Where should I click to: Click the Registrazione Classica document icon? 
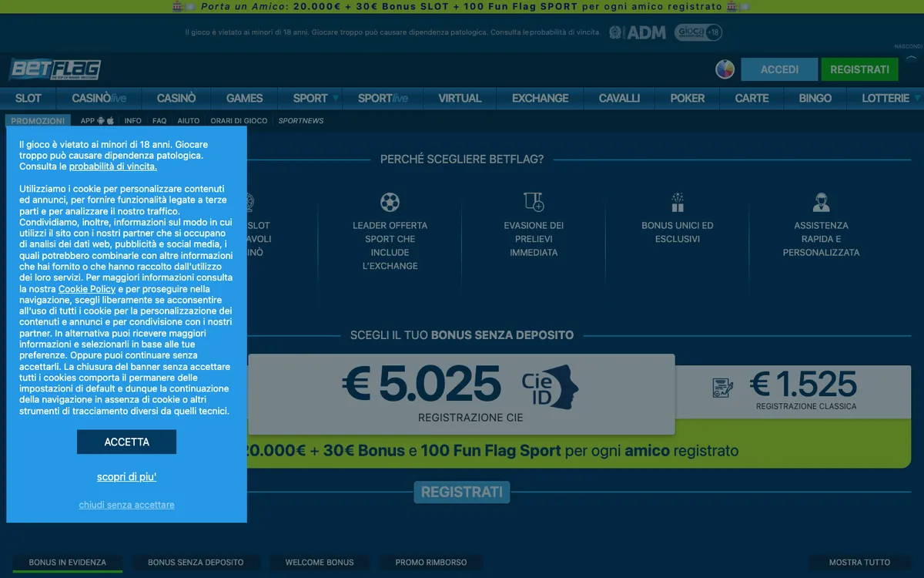click(722, 388)
